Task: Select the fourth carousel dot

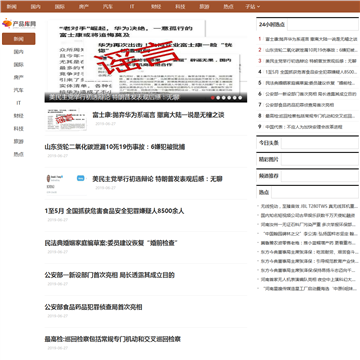Action: point(229,98)
